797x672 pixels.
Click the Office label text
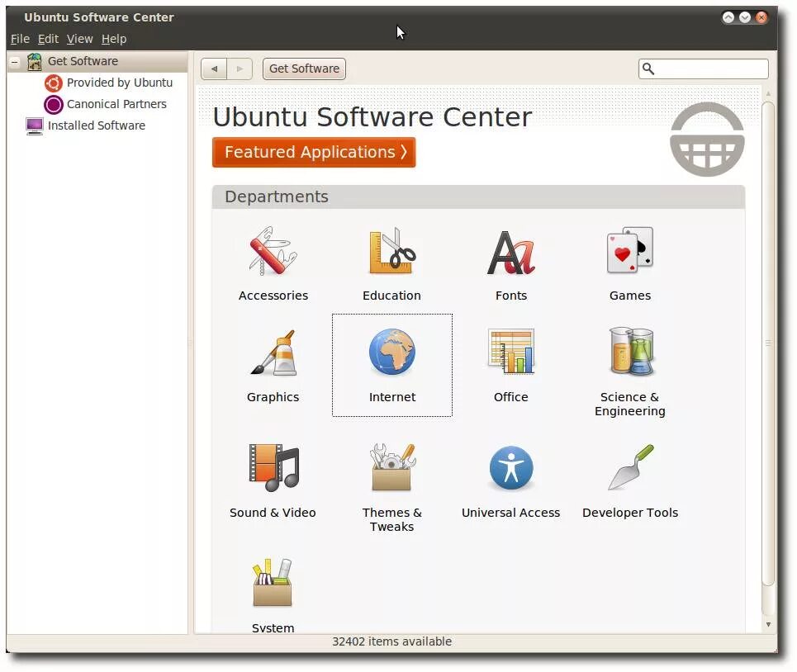coord(511,397)
